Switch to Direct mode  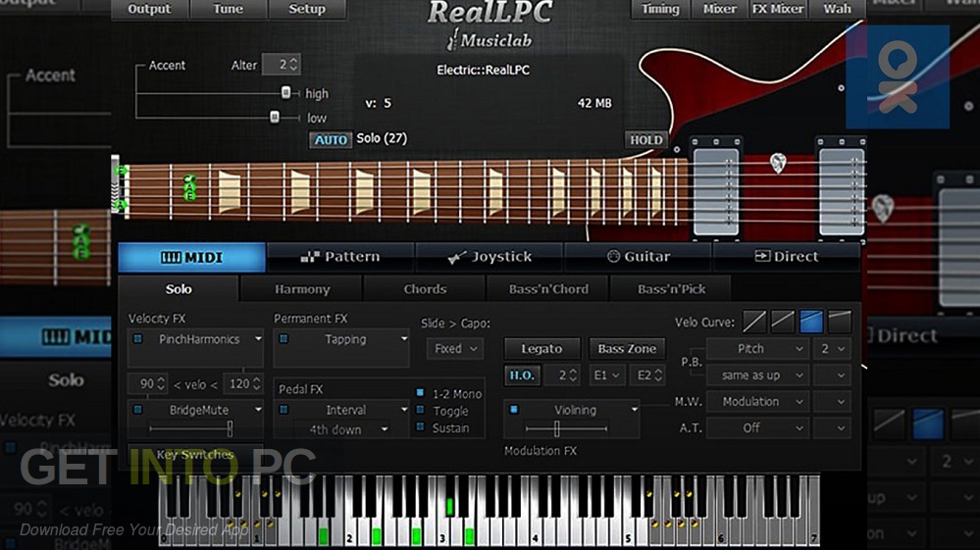[786, 257]
